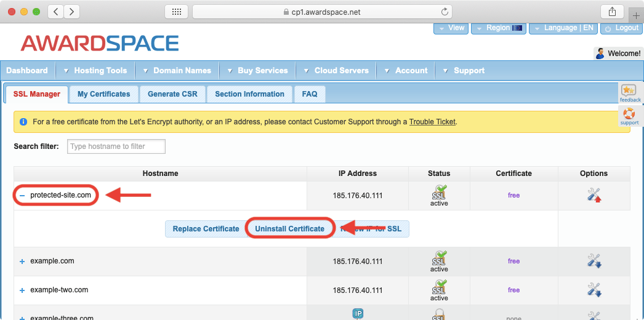Image resolution: width=644 pixels, height=320 pixels.
Task: Open the Language dropdown
Action: (x=563, y=28)
